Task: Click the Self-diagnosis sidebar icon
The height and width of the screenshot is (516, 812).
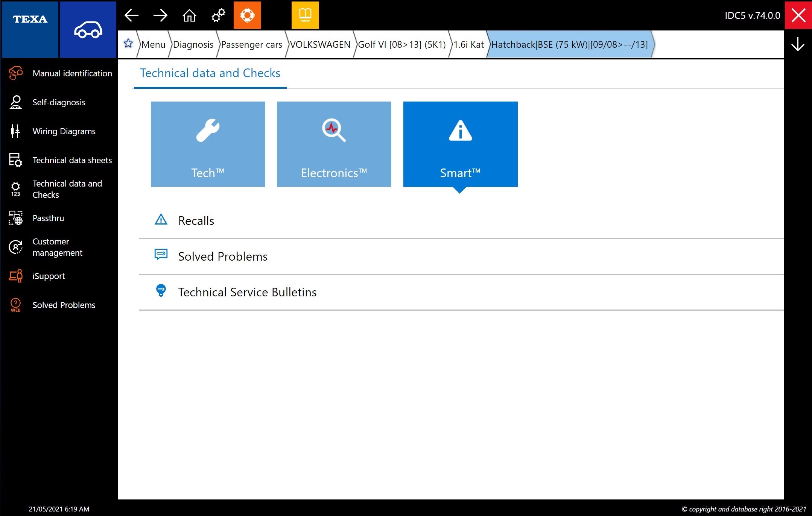Action: (15, 102)
